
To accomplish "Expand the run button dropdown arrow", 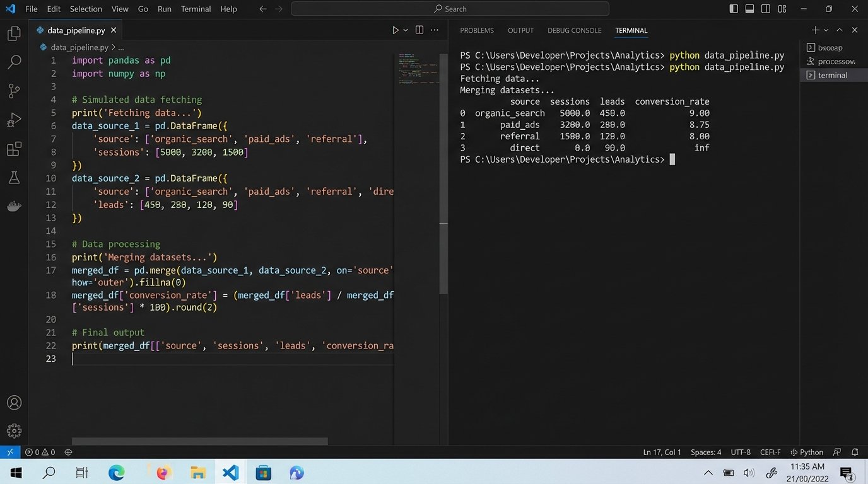I will click(406, 30).
